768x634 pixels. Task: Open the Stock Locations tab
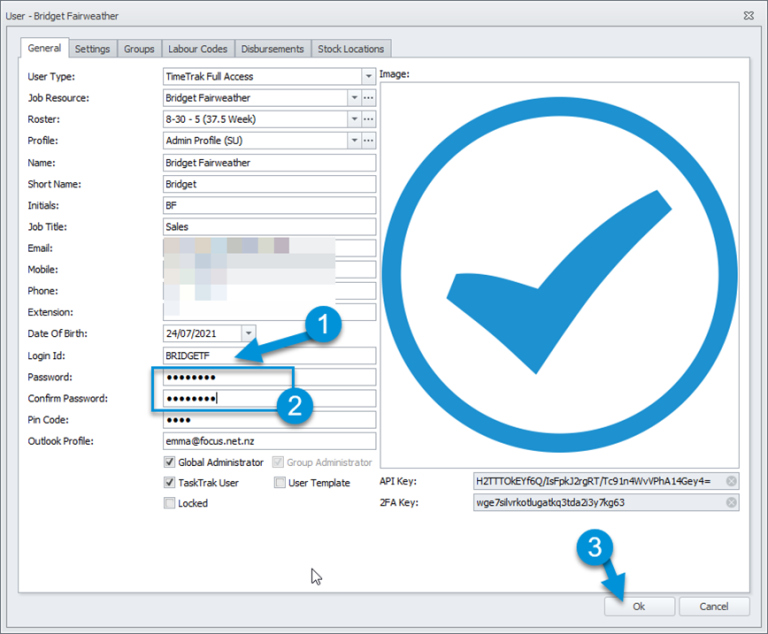[351, 49]
